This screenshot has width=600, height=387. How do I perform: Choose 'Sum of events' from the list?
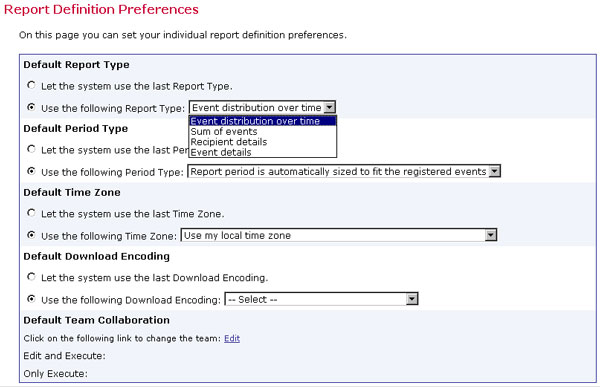(263, 131)
